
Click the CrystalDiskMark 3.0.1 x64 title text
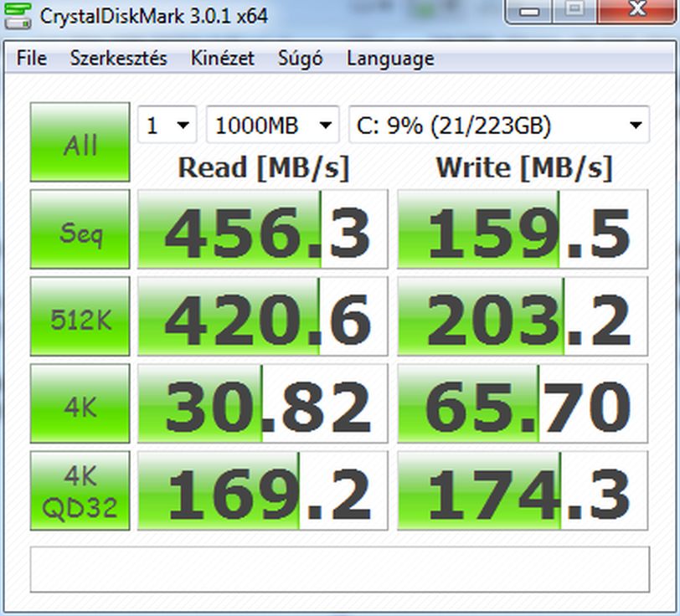pos(154,17)
